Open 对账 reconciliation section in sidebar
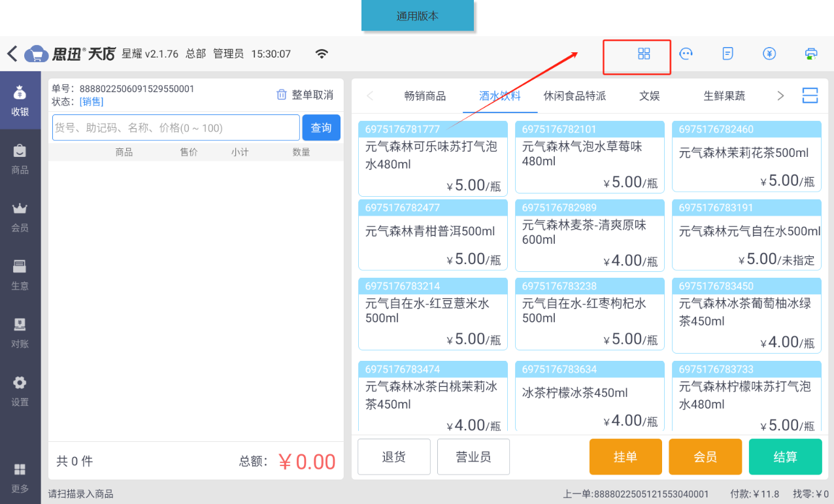The image size is (834, 504). [20, 333]
